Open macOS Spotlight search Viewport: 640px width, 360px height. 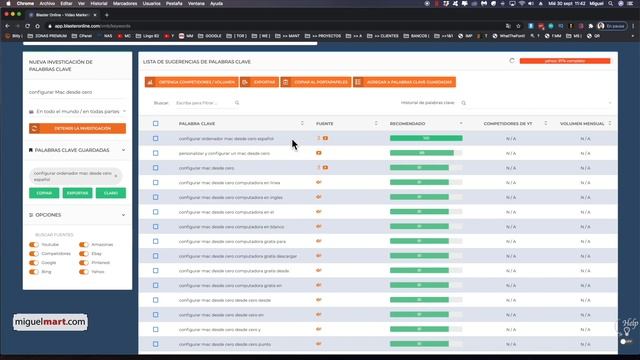point(611,3)
